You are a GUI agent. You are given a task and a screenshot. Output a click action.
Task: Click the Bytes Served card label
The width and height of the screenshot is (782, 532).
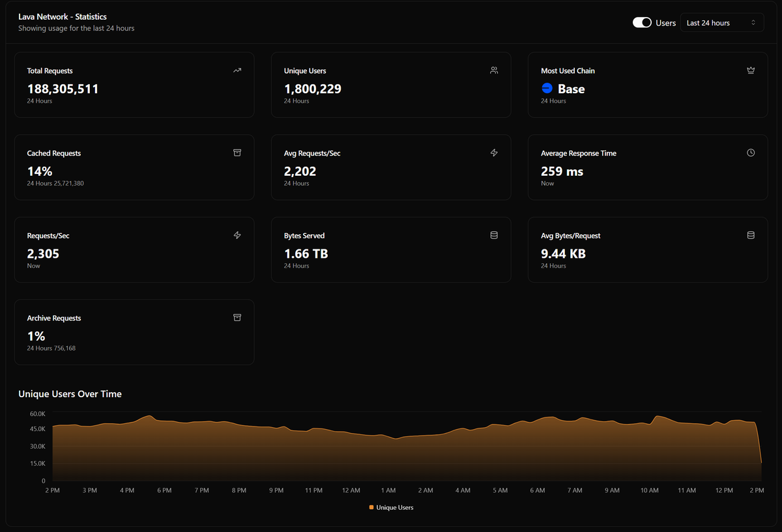click(304, 236)
